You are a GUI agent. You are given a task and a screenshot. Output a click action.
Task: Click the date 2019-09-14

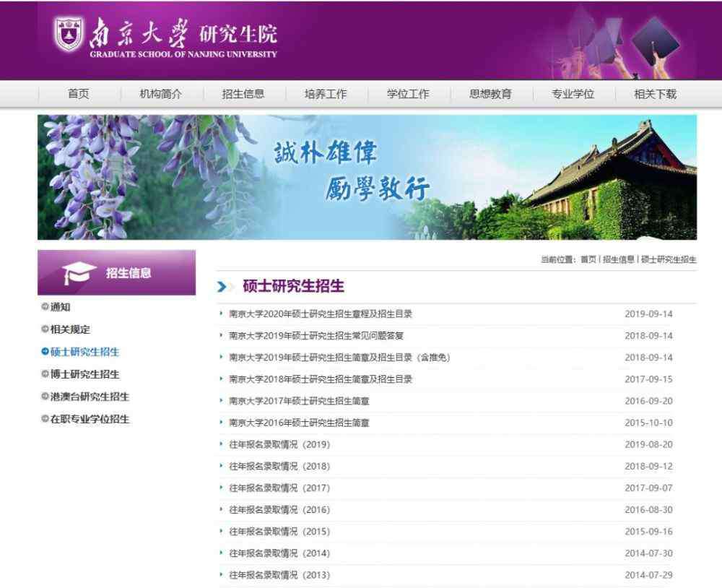click(649, 314)
